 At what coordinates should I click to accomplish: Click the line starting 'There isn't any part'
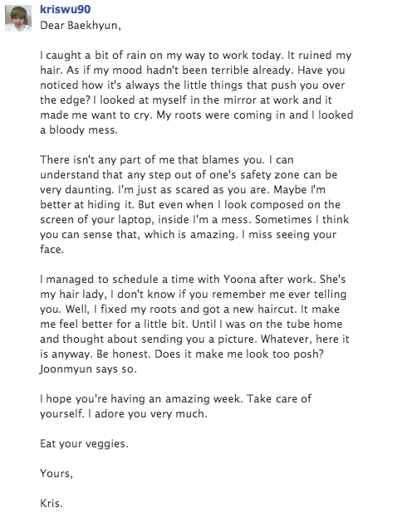coord(167,160)
